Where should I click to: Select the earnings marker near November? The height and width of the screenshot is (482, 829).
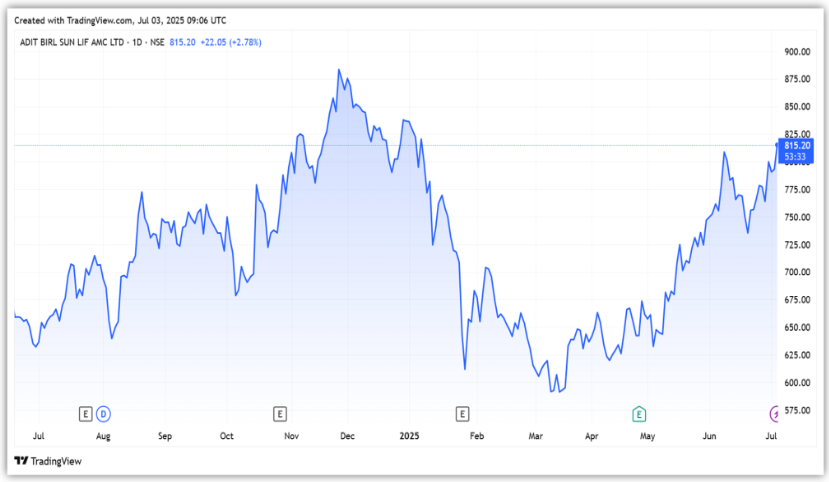pyautogui.click(x=280, y=413)
